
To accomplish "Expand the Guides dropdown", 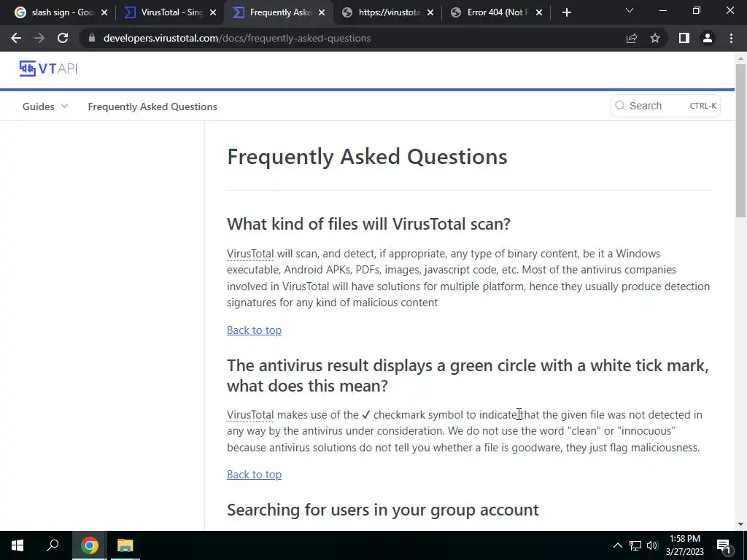I will click(x=45, y=106).
